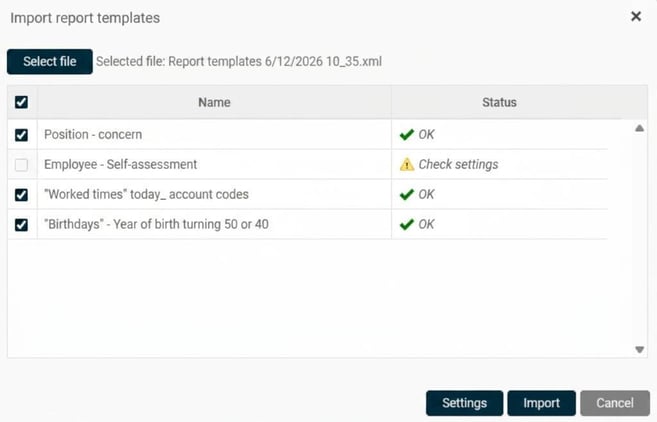Click the Import button
This screenshot has width=657, height=422.
coord(541,403)
